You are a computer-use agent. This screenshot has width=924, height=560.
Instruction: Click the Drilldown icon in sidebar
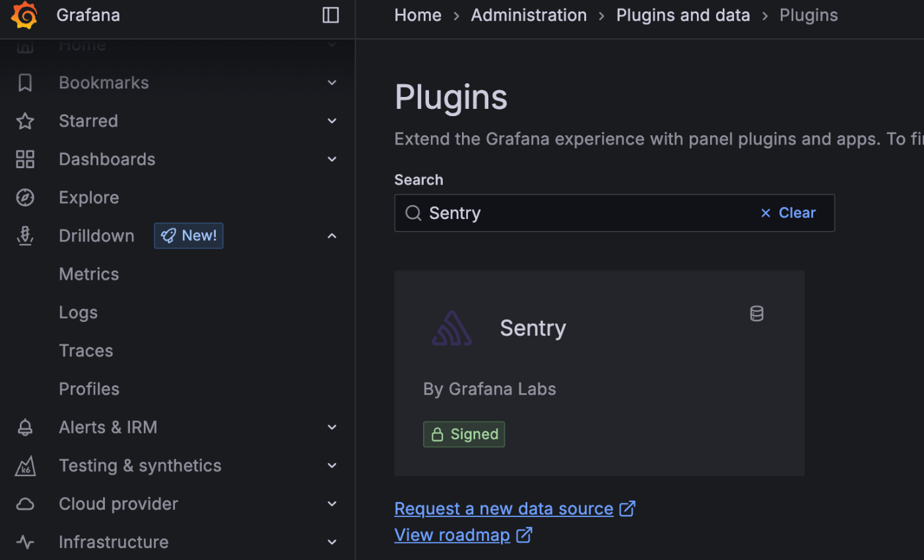point(25,235)
